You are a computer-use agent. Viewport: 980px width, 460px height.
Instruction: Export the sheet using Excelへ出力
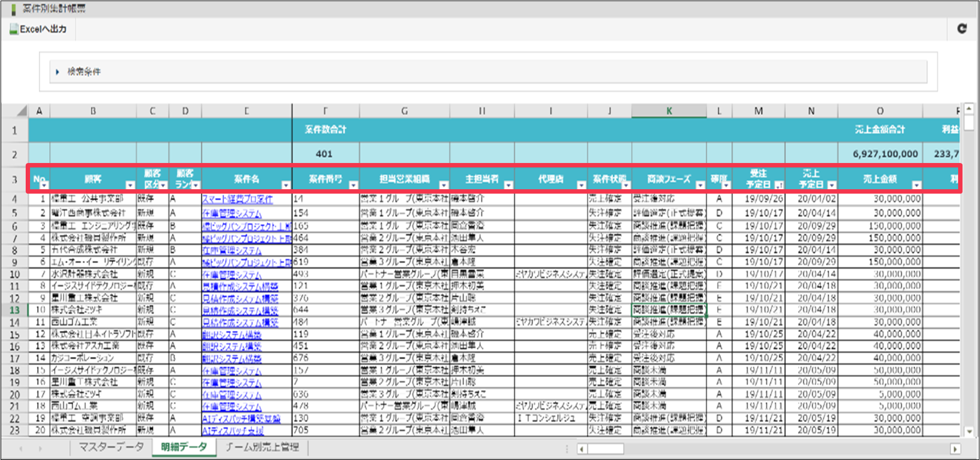pyautogui.click(x=38, y=29)
